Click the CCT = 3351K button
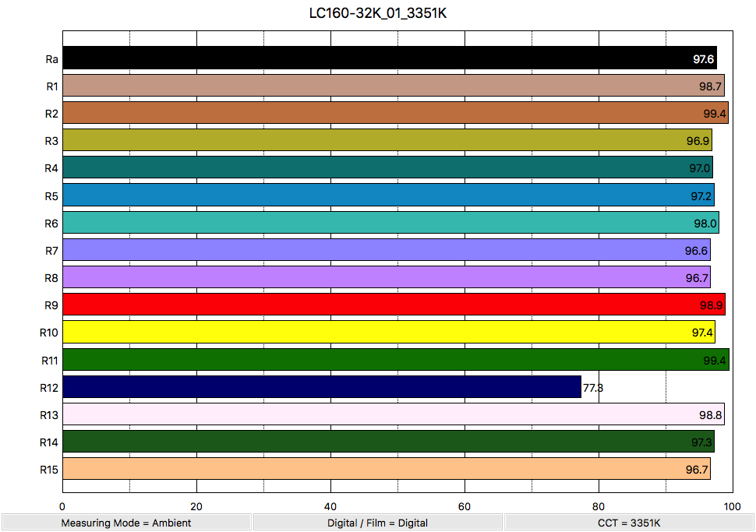 tap(629, 523)
